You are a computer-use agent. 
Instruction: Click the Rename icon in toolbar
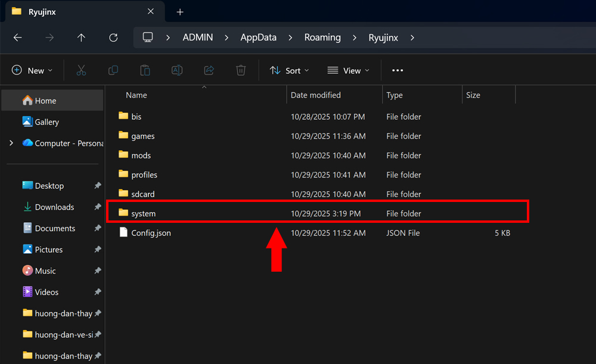tap(177, 70)
